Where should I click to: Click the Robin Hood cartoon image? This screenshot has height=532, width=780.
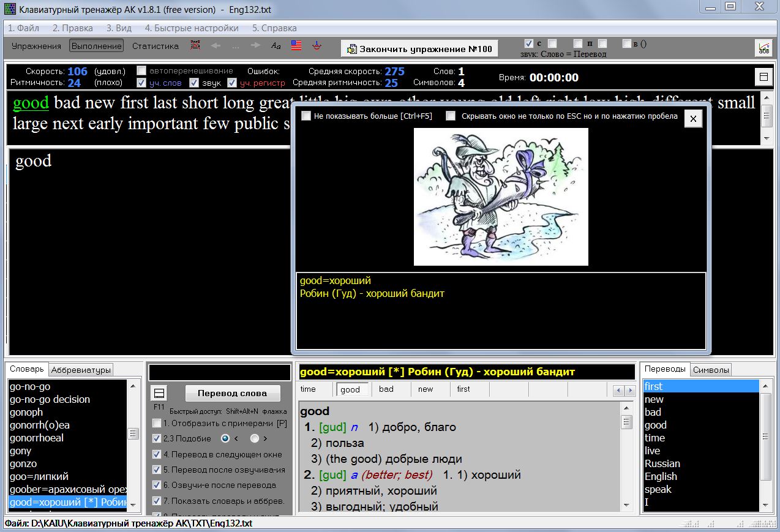(x=501, y=197)
